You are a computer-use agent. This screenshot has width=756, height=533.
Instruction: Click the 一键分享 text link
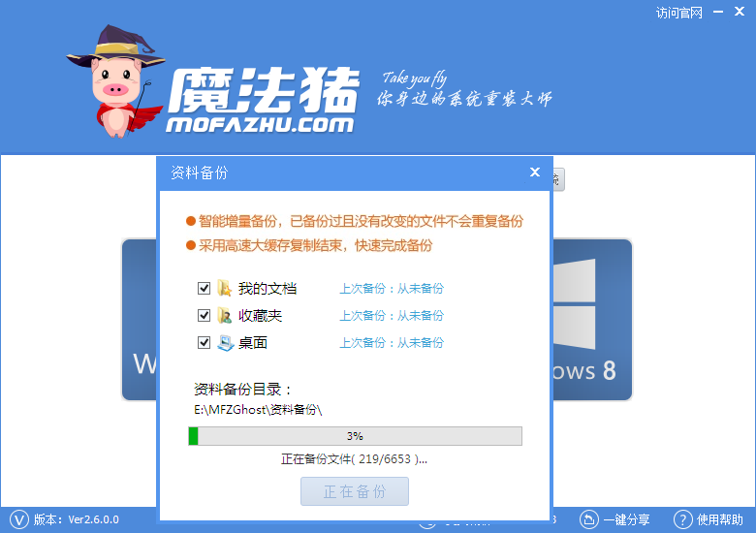(x=626, y=519)
